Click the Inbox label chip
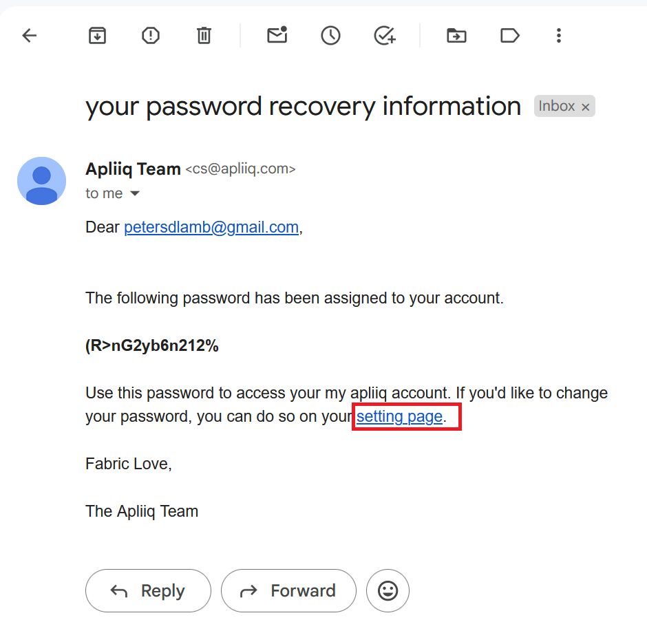This screenshot has width=647, height=644. pos(556,106)
